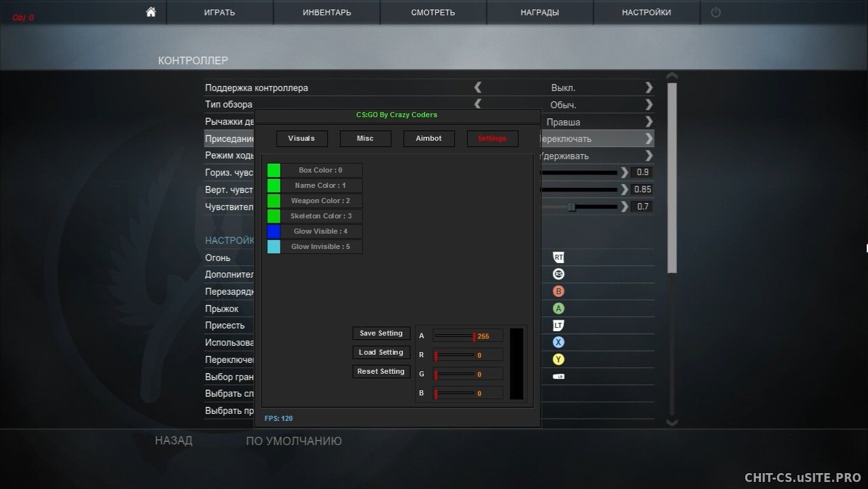Click the scrollbar up arrow
868x489 pixels.
pyautogui.click(x=671, y=76)
